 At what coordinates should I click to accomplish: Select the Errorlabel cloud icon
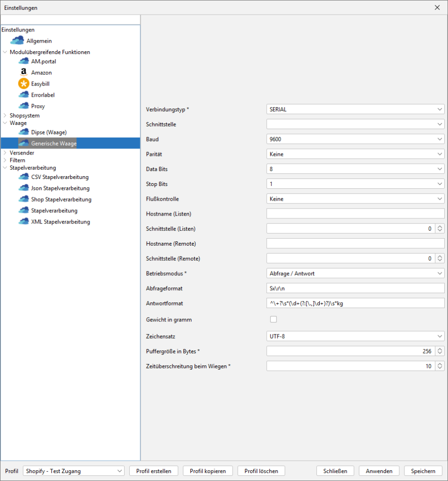(x=24, y=95)
